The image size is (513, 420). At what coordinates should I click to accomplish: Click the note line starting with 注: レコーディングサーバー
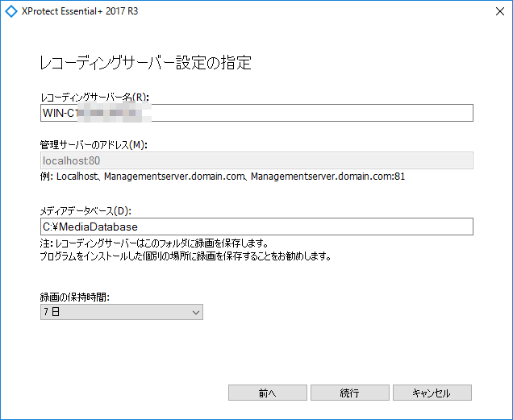154,243
